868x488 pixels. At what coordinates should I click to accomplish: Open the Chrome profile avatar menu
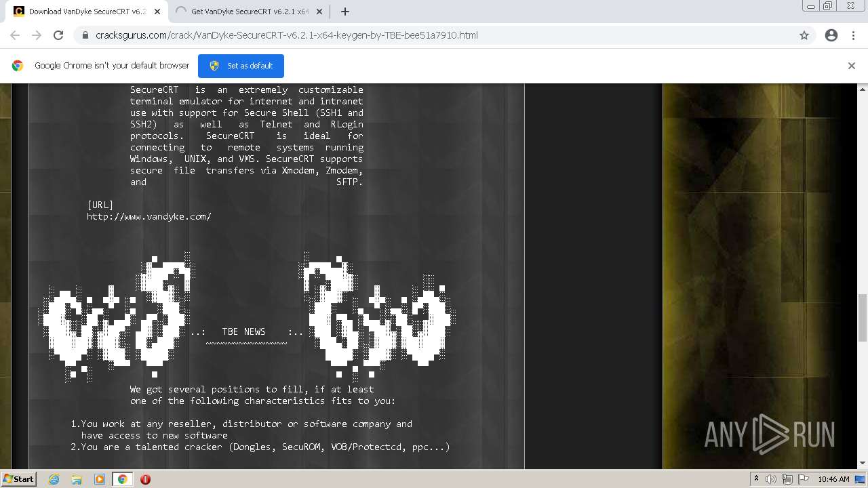tap(831, 35)
